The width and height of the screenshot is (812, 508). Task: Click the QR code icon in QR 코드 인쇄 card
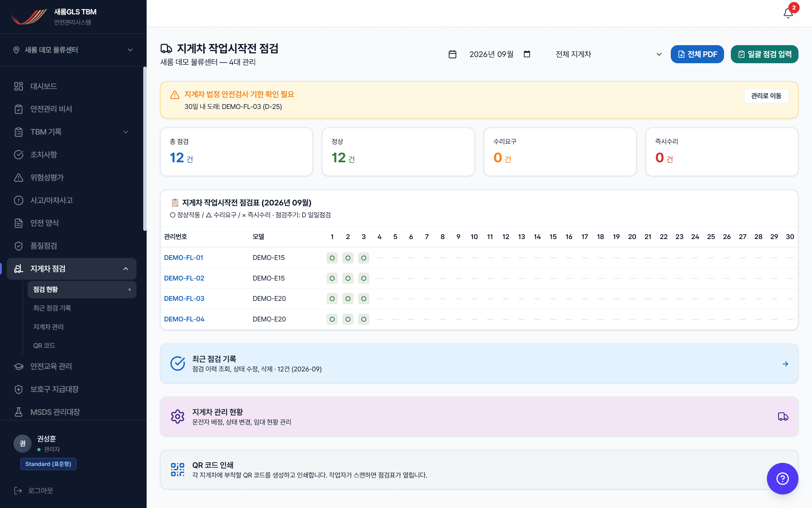tap(178, 469)
